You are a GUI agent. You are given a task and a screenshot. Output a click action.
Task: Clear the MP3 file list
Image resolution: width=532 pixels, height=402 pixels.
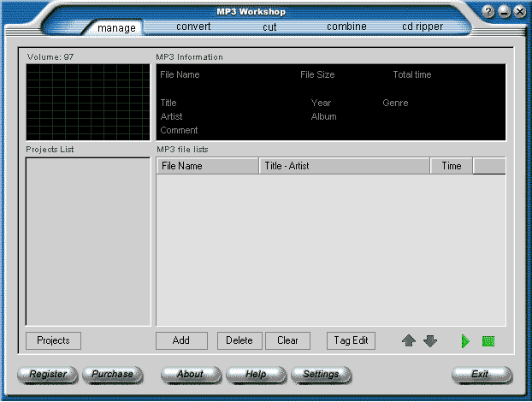(288, 340)
